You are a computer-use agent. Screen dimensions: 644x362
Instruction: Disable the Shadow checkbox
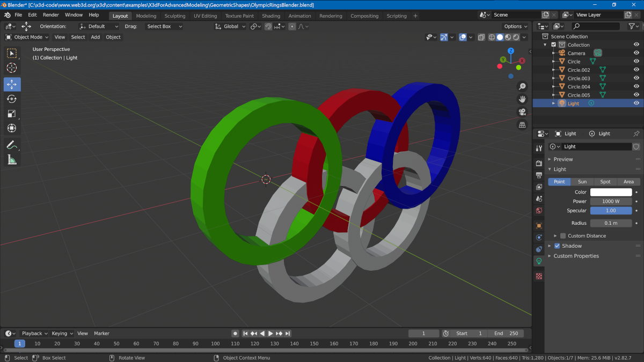(557, 246)
